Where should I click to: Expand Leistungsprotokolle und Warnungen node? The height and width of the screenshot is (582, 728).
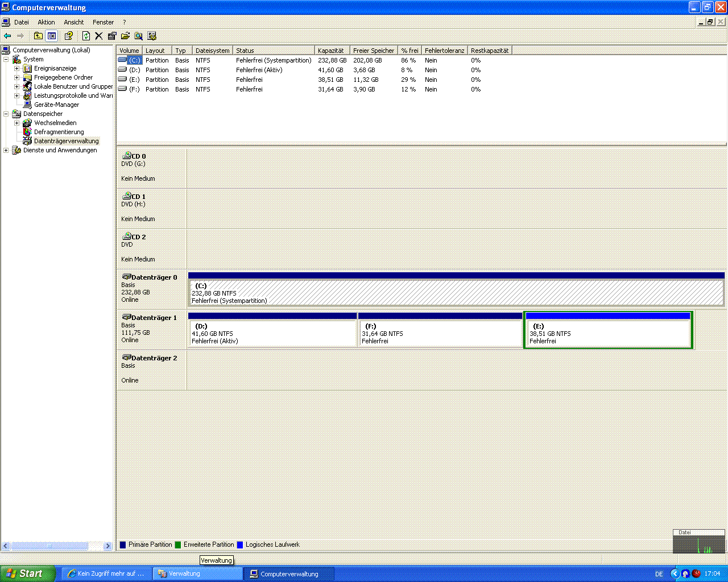[x=16, y=95]
